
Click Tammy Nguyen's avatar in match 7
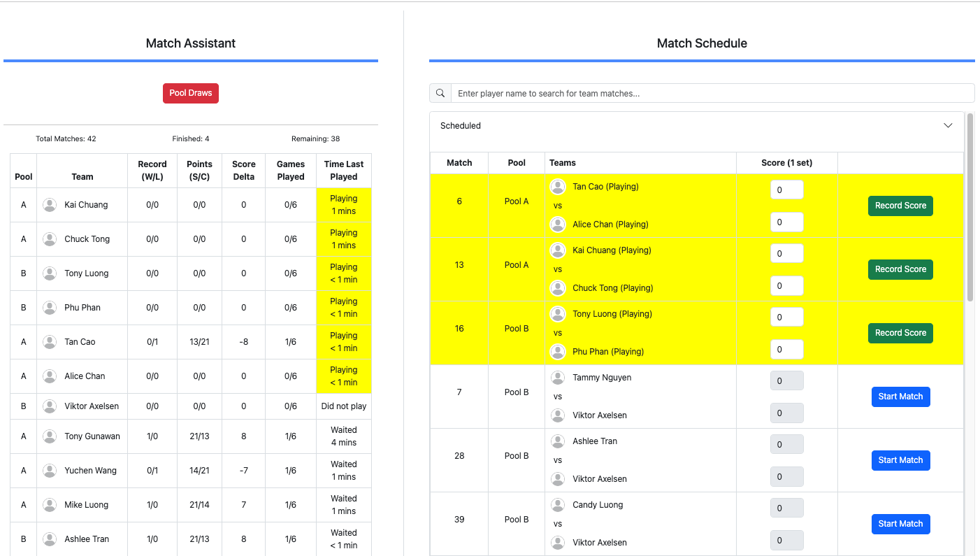[558, 378]
